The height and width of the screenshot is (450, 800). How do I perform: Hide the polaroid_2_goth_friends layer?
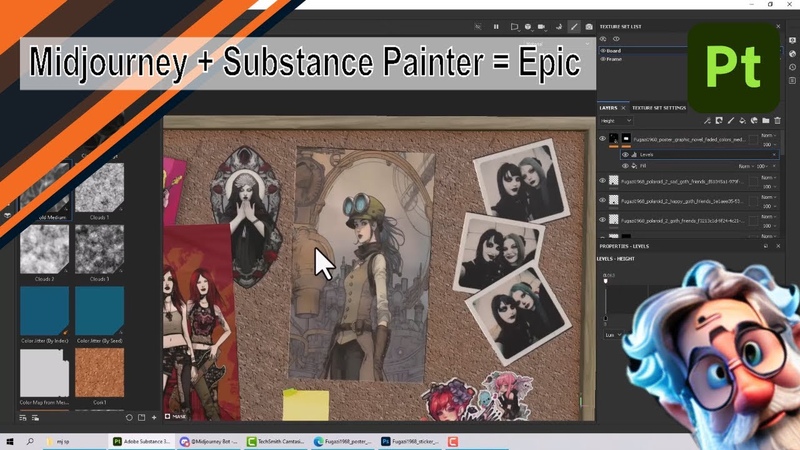click(603, 220)
